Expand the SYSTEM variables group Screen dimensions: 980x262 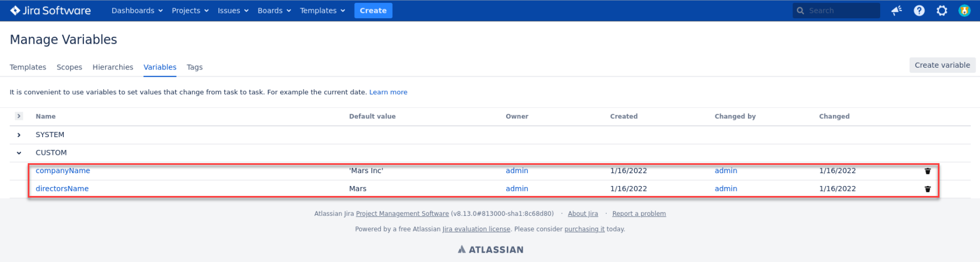click(19, 135)
